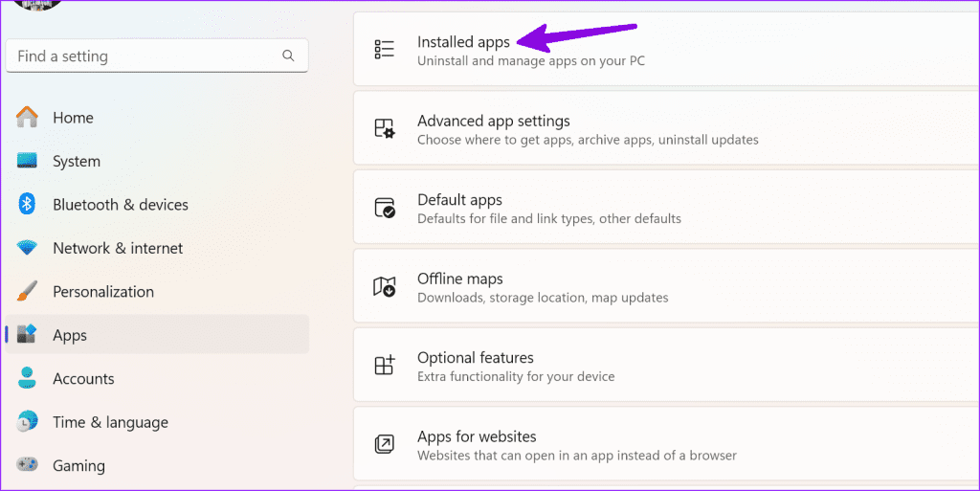Image resolution: width=980 pixels, height=491 pixels.
Task: Select the Apps sidebar item
Action: 70,335
